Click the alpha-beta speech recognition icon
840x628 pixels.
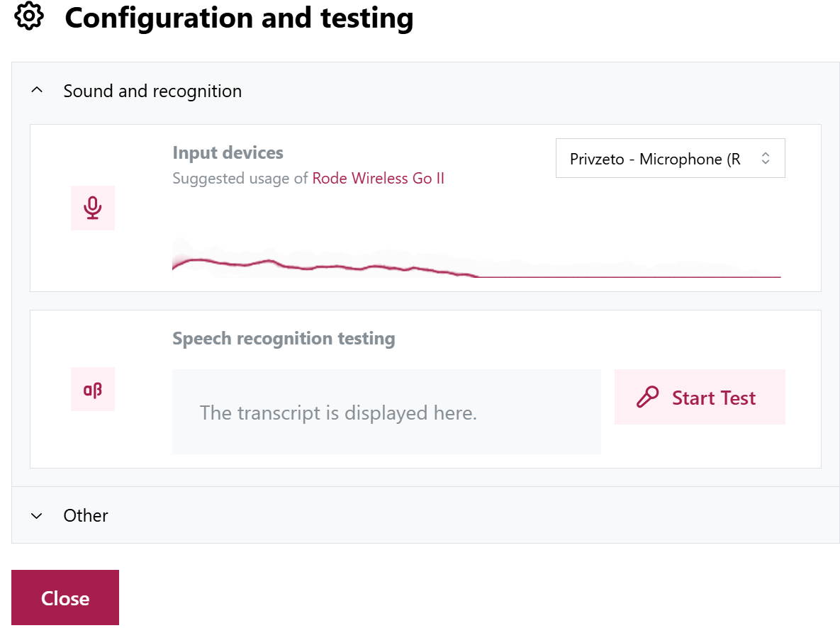(93, 390)
